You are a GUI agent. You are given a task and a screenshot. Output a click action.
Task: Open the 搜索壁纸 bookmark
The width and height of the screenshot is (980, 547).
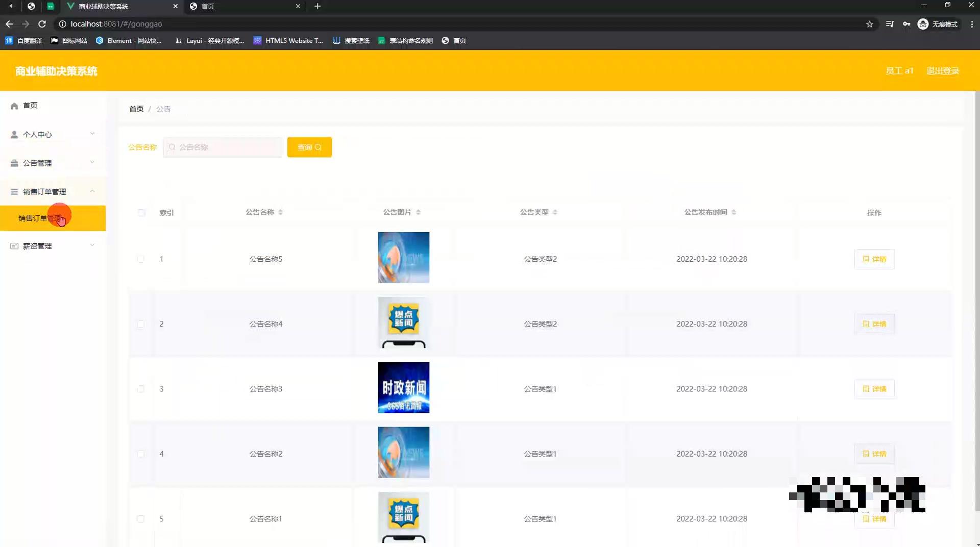click(x=351, y=40)
